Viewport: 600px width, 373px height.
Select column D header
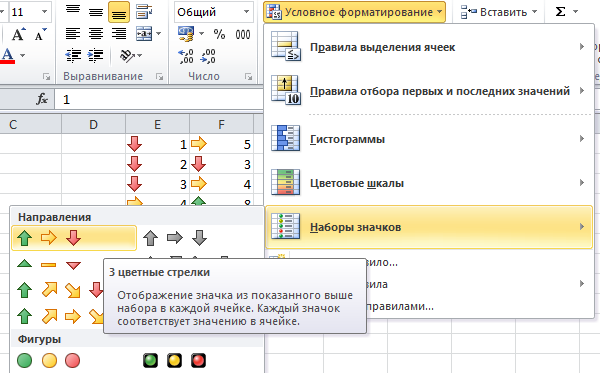(x=93, y=124)
